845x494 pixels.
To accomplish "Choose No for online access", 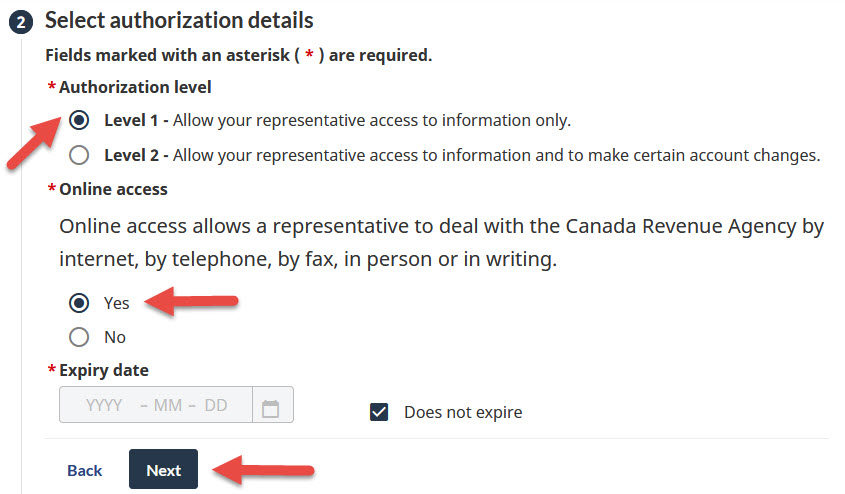I will click(x=79, y=337).
